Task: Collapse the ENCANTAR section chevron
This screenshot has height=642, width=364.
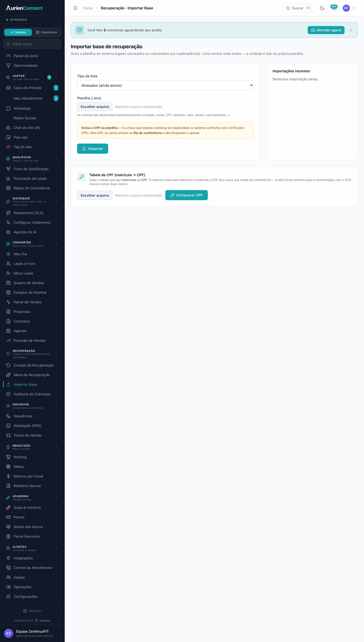Action: tap(57, 406)
